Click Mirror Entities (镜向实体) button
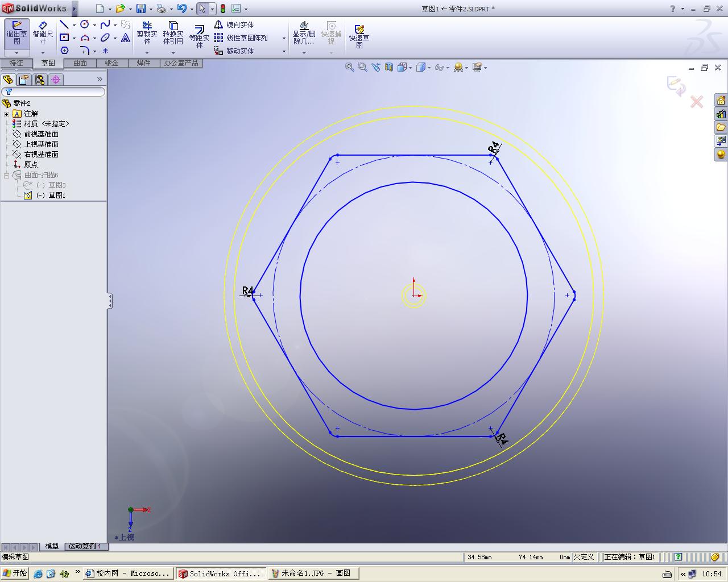Viewport: 728px width, 582px height. [234, 24]
